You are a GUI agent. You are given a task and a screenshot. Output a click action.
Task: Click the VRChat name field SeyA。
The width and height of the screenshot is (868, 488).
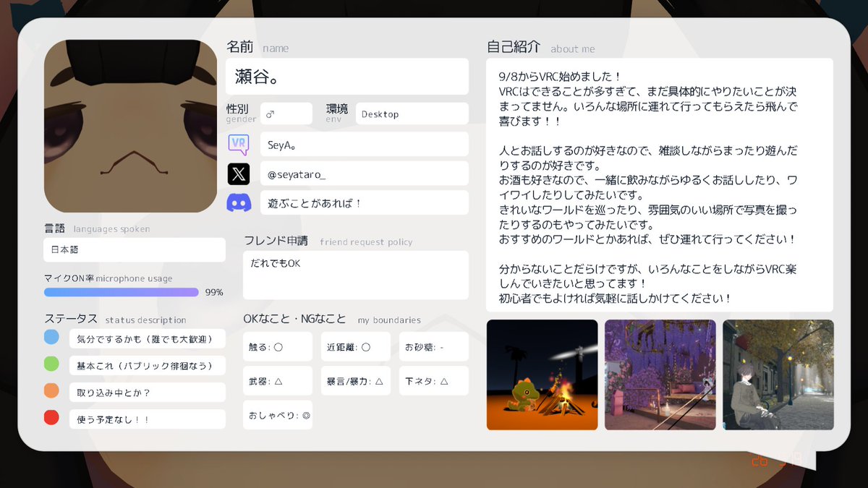[365, 144]
